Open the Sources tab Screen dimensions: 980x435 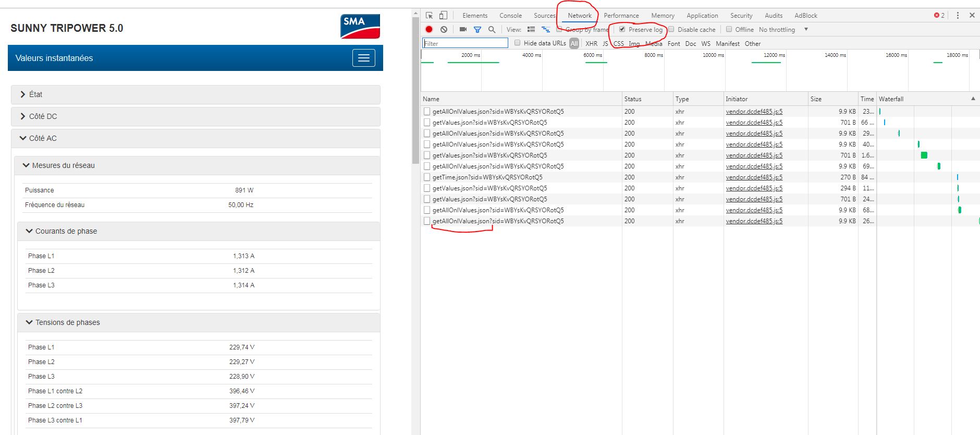click(545, 16)
